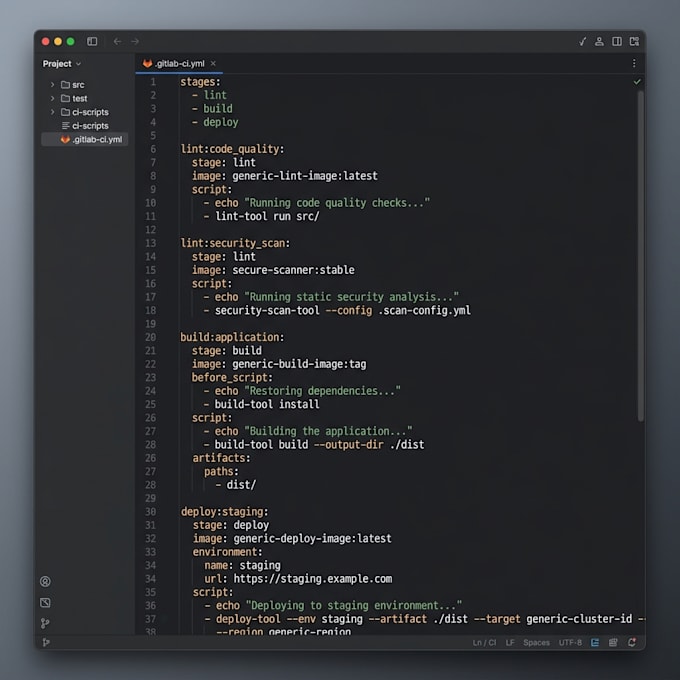Image resolution: width=680 pixels, height=680 pixels.
Task: Open the git branch tool icon
Action: click(45, 623)
